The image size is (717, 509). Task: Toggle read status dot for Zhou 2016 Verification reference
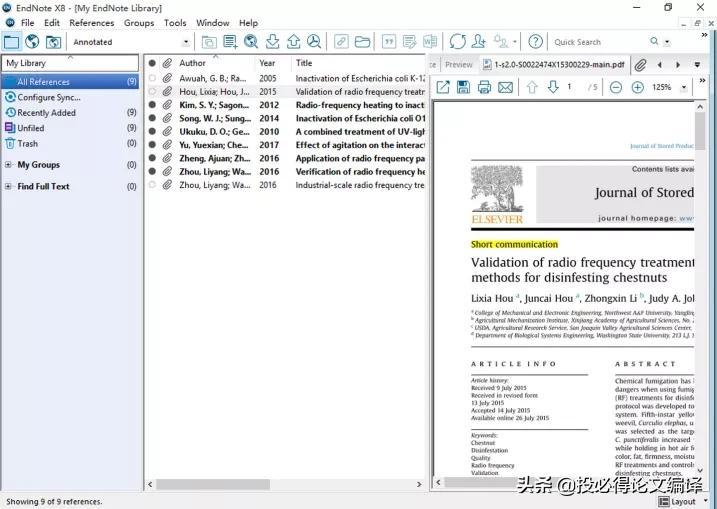point(152,171)
